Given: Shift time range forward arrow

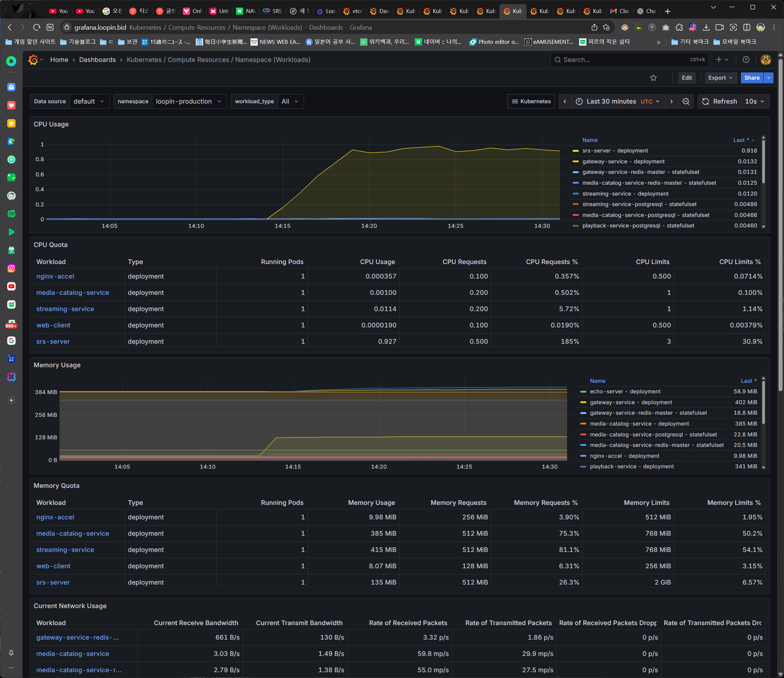Looking at the screenshot, I should pyautogui.click(x=671, y=101).
